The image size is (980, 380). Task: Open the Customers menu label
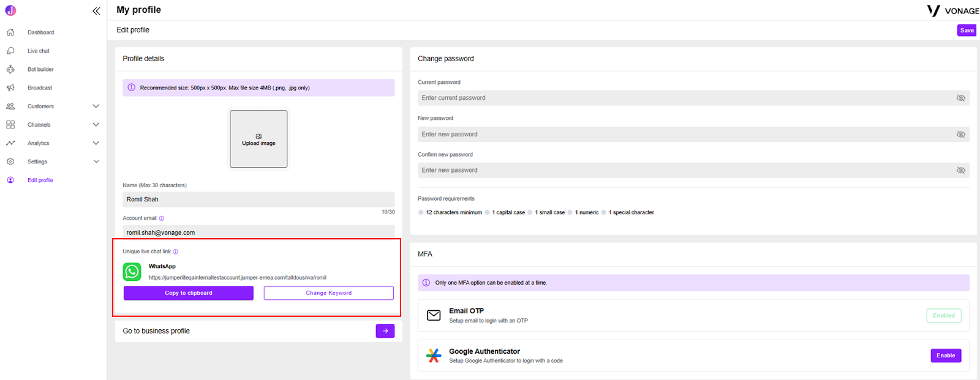[x=40, y=106]
